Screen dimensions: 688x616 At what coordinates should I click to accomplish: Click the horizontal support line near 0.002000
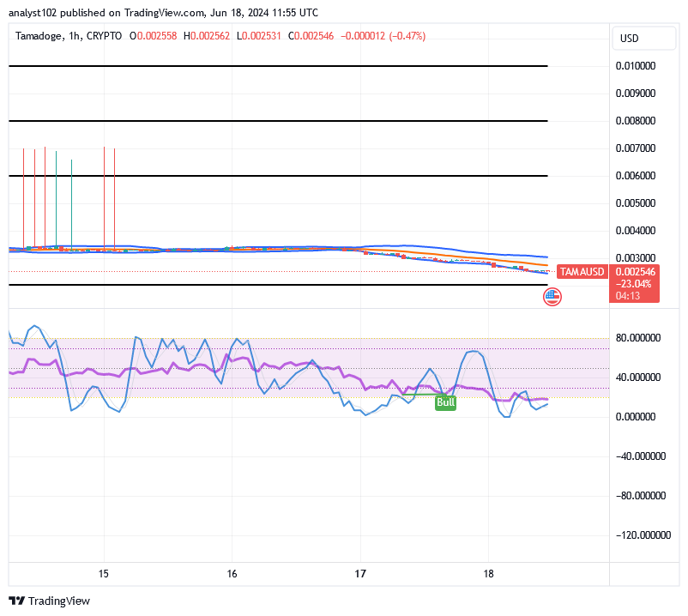coord(278,285)
